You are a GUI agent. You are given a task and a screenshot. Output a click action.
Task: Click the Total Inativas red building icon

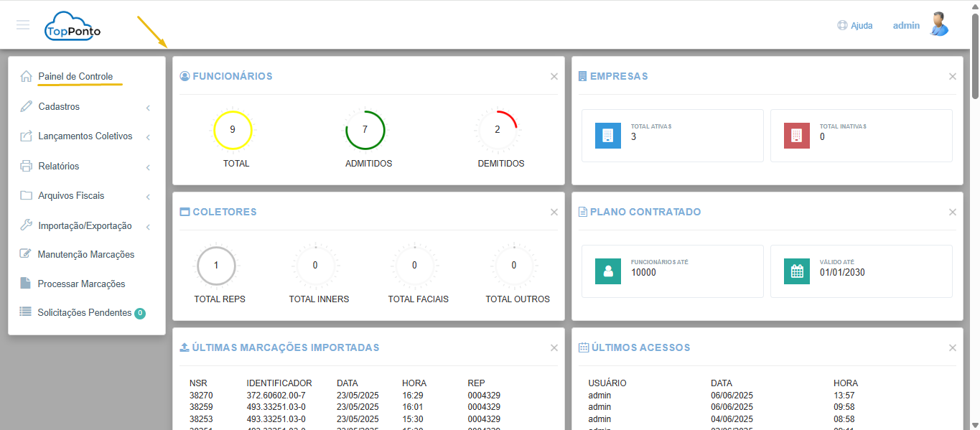tap(797, 136)
